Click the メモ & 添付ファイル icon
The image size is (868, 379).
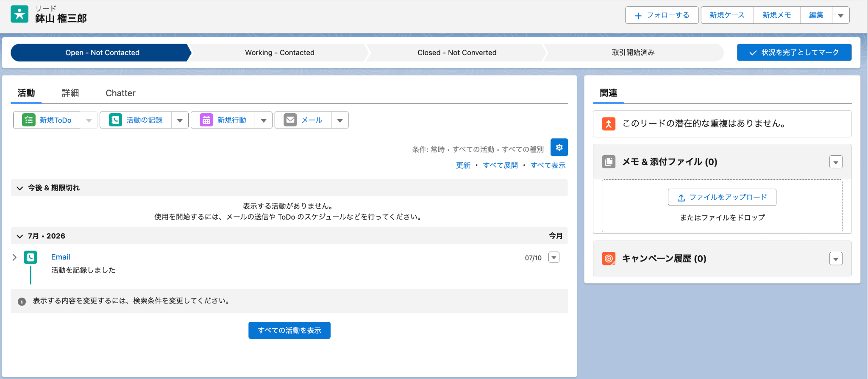[x=609, y=162]
